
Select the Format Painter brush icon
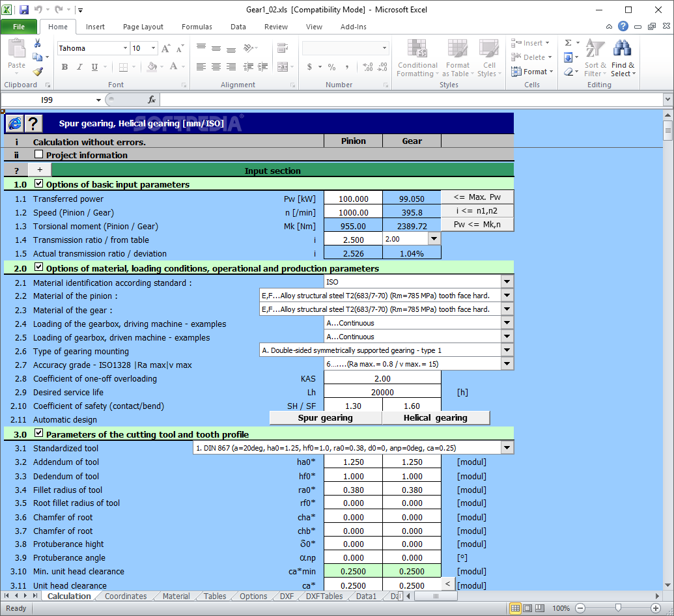click(37, 71)
